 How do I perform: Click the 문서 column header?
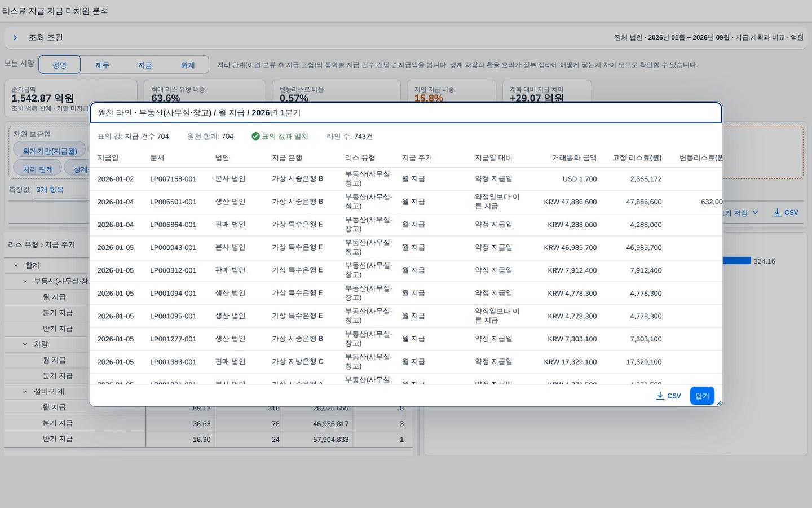point(157,158)
